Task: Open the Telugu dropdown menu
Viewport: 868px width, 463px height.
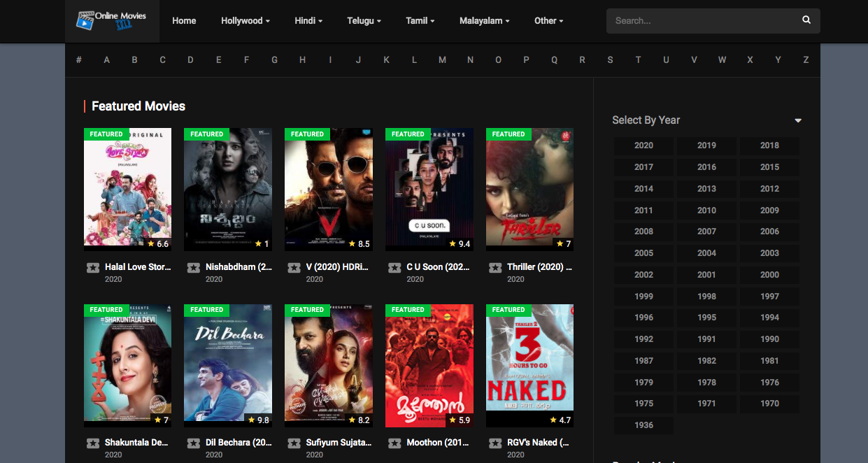Action: coord(364,21)
